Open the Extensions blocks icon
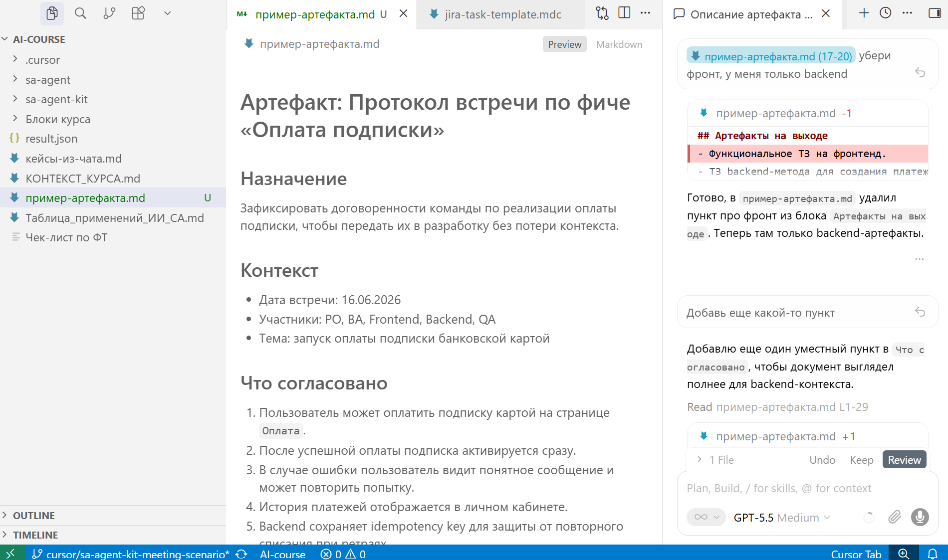This screenshot has width=948, height=560. pos(138,13)
